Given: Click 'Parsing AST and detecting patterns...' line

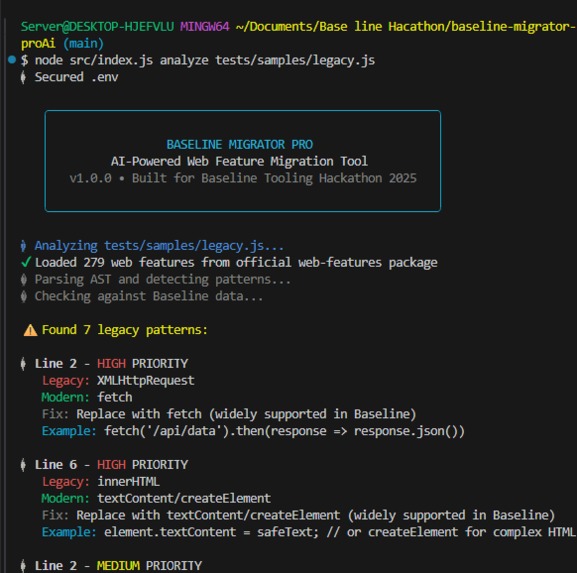Looking at the screenshot, I should [163, 279].
